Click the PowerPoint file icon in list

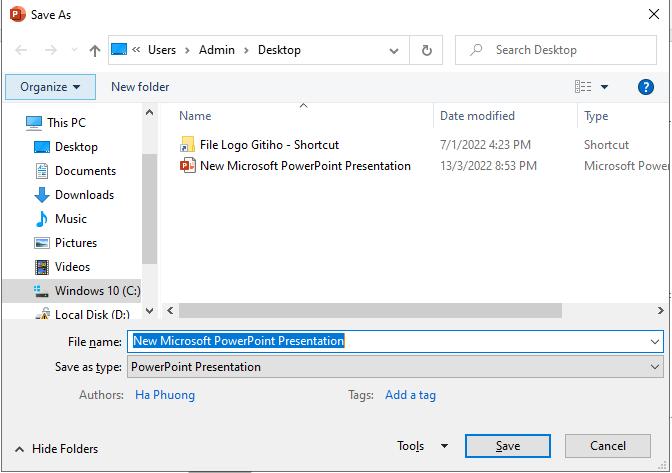pyautogui.click(x=187, y=165)
